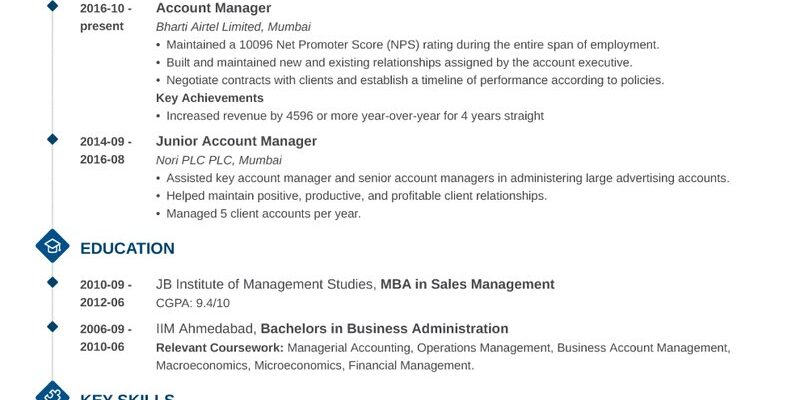Click the Managed 5 client accounts bullet

[259, 214]
